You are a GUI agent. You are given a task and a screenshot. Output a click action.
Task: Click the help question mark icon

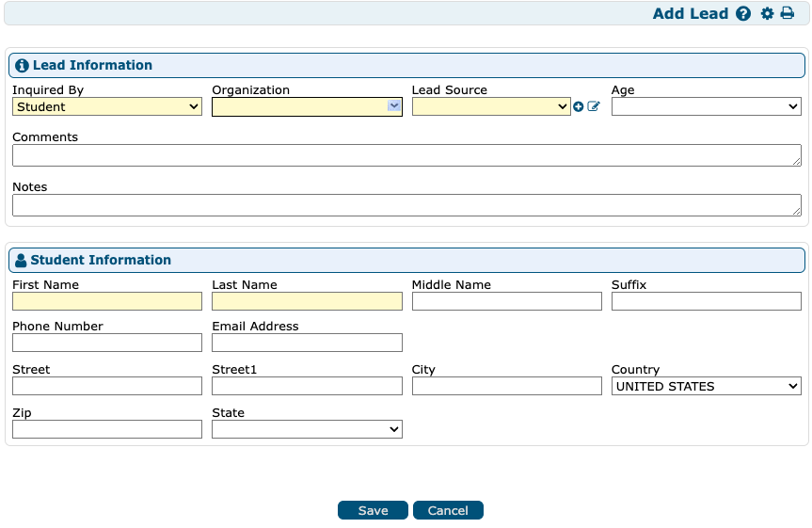point(743,13)
